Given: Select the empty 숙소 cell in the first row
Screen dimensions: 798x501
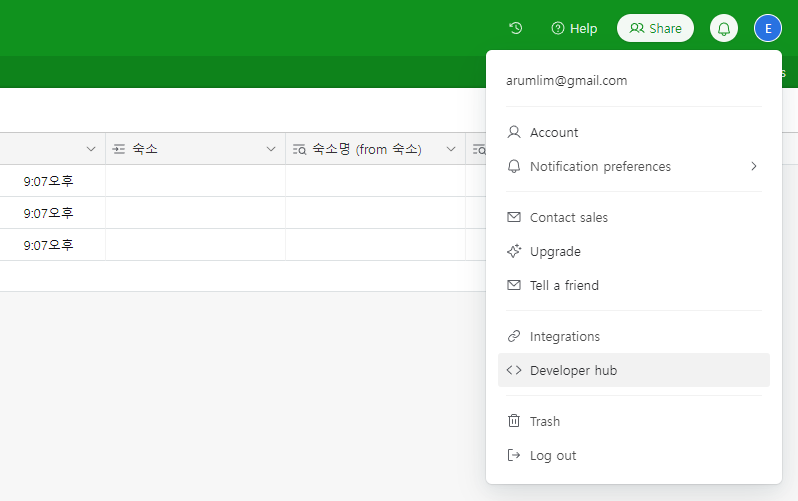Looking at the screenshot, I should pos(195,181).
